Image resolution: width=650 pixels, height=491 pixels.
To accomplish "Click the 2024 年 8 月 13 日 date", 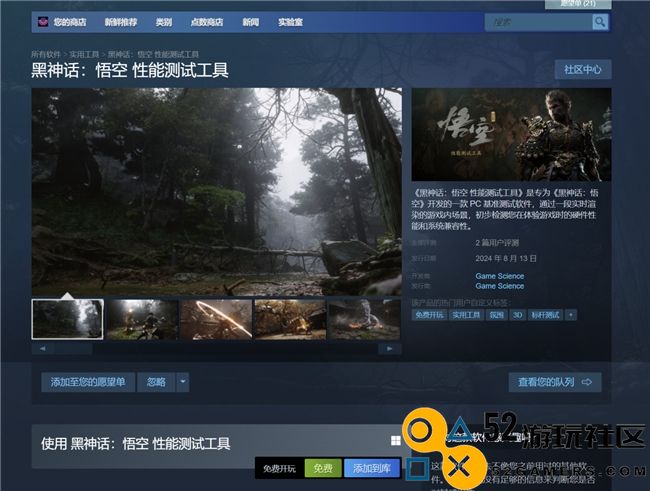I will point(506,259).
